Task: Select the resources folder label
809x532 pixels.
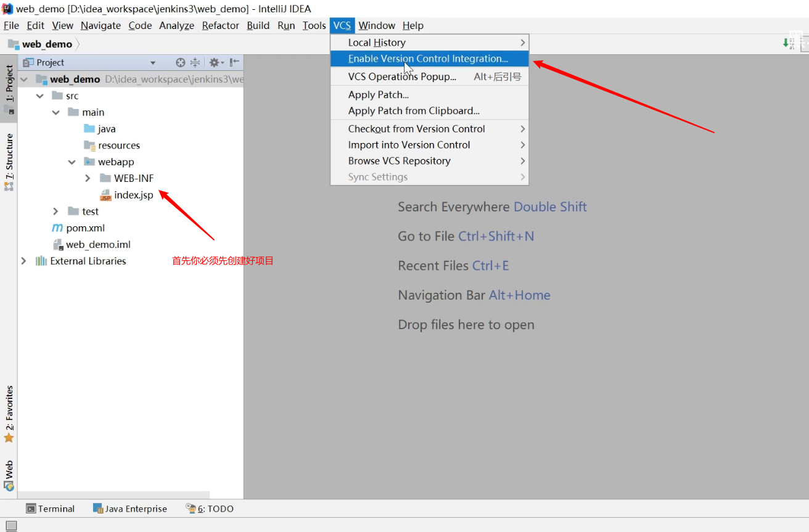Action: click(119, 145)
